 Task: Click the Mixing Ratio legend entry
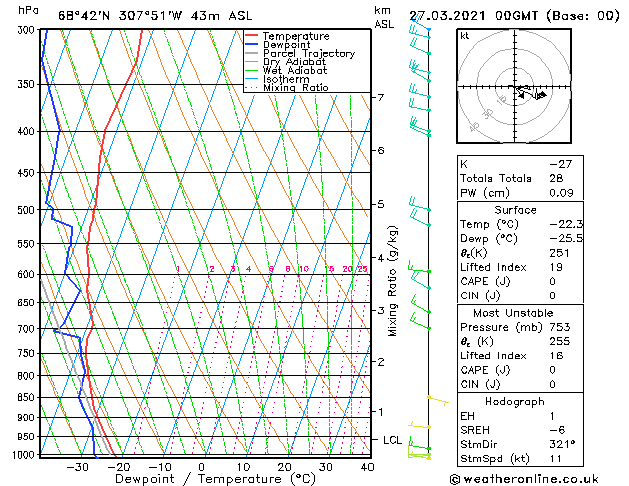tap(296, 88)
